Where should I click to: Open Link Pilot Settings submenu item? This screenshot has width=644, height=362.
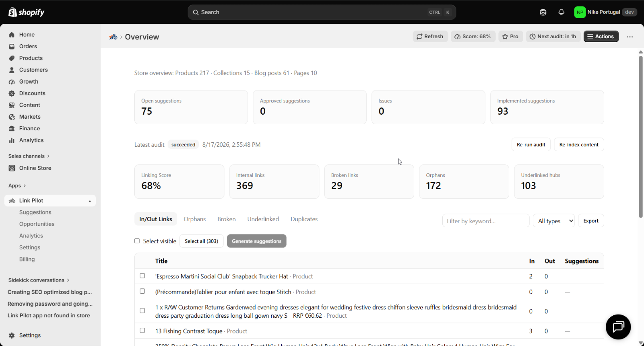tap(30, 247)
